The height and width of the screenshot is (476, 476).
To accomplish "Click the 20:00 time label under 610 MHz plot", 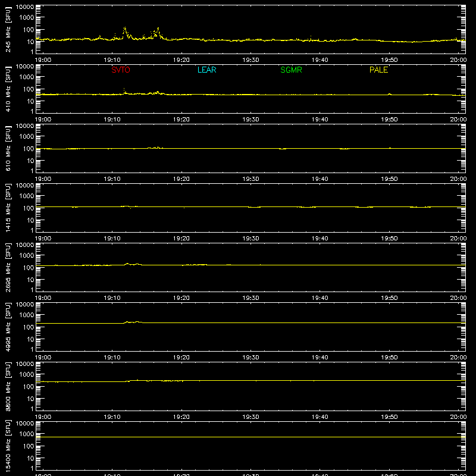I will point(458,179).
